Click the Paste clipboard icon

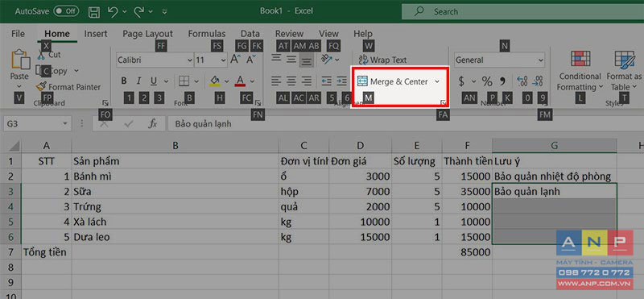(20, 60)
